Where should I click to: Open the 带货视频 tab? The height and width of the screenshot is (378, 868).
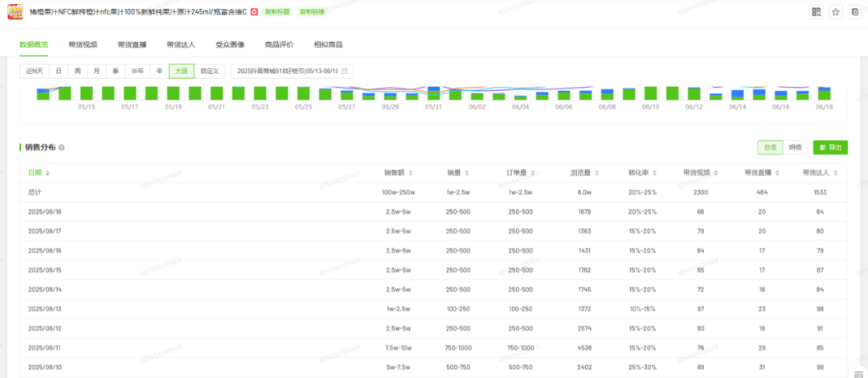click(x=83, y=45)
